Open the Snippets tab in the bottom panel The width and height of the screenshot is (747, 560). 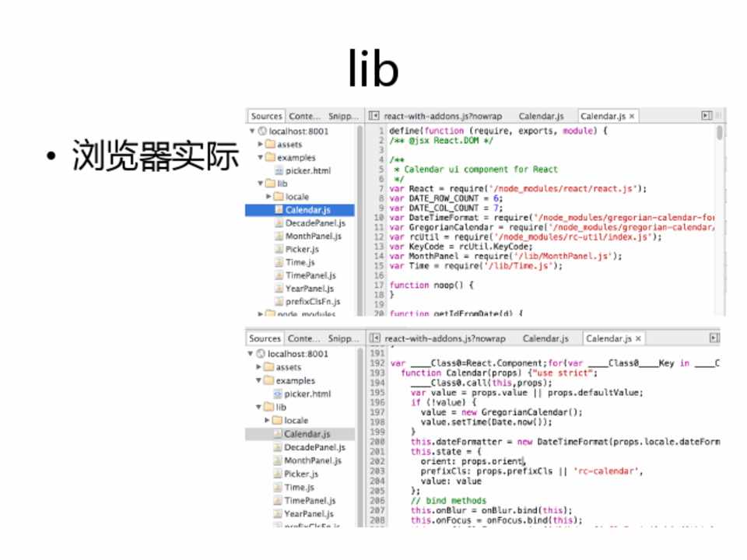[x=343, y=339]
